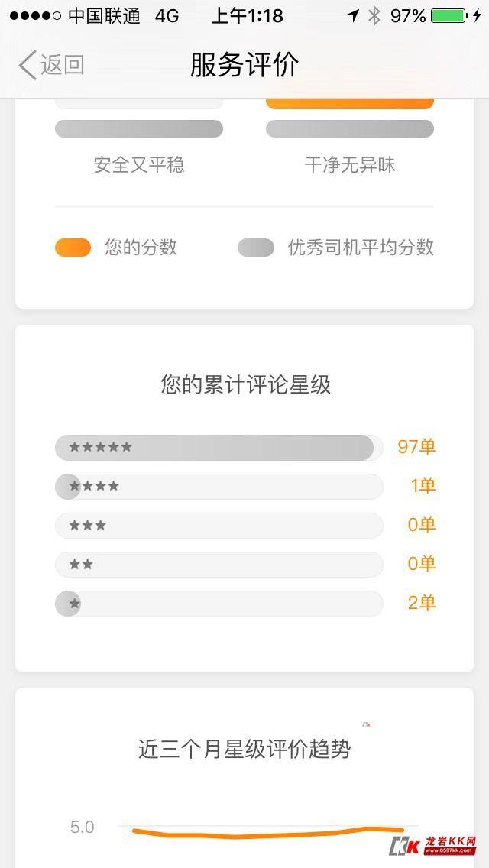Tap the gray 优秀司机平均分数 legend swatch

256,248
